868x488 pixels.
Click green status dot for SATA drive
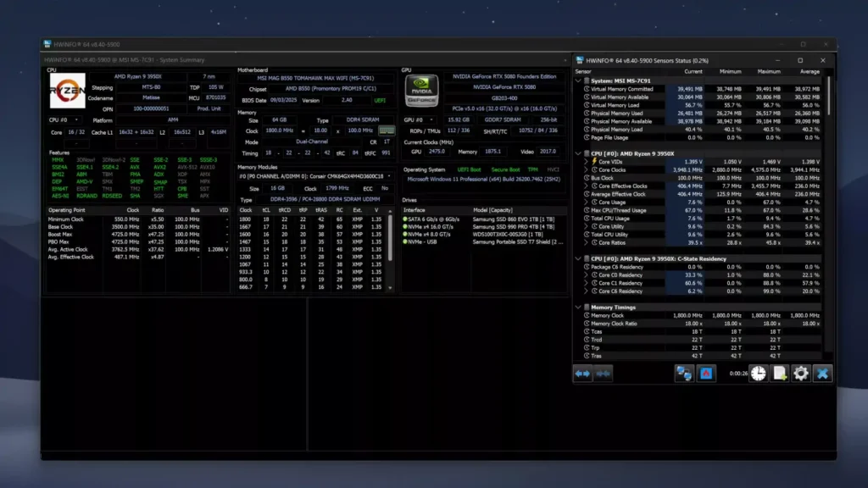pos(405,219)
